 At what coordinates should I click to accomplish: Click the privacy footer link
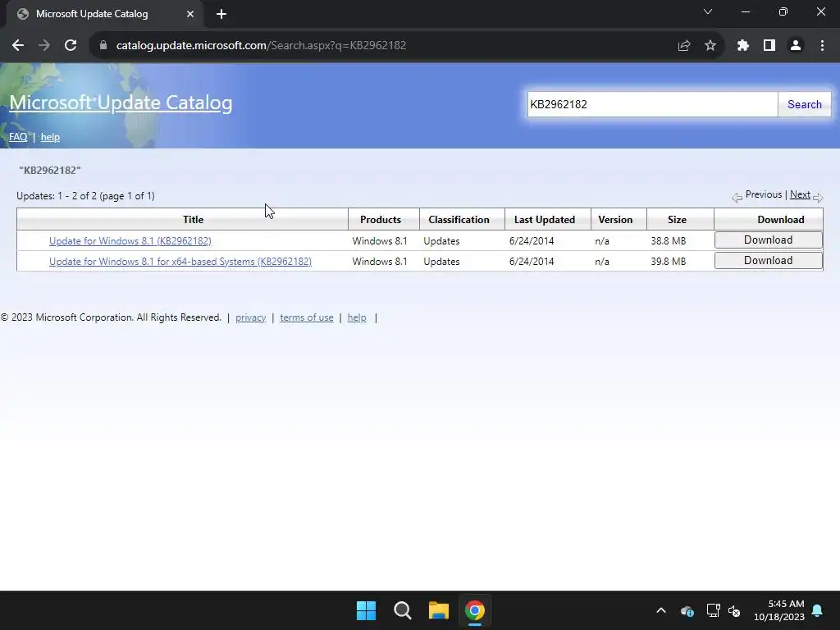click(x=251, y=317)
